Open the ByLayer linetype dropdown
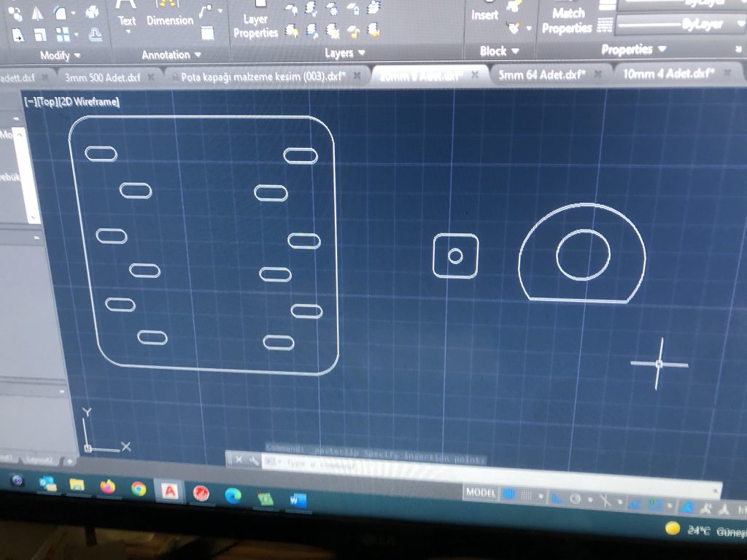The height and width of the screenshot is (560, 747). (678, 26)
